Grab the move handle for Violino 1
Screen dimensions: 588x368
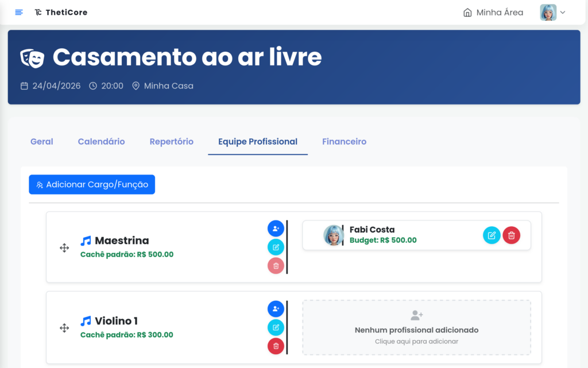click(x=64, y=328)
